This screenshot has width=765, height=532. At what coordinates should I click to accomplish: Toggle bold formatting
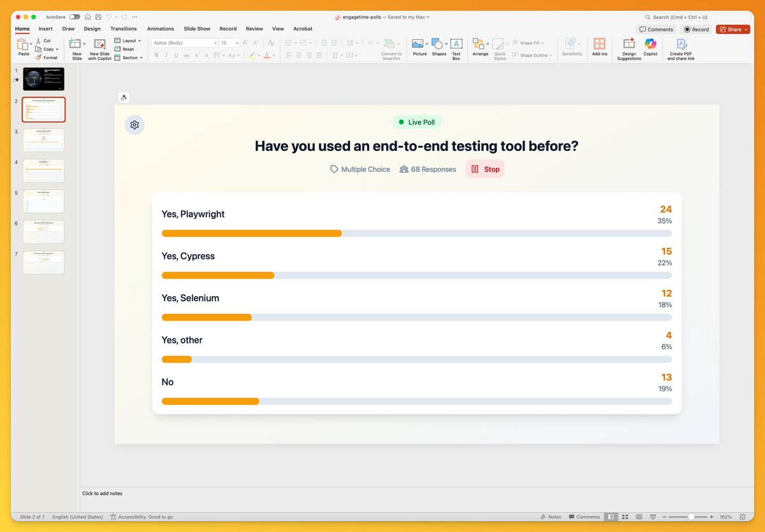pos(156,55)
